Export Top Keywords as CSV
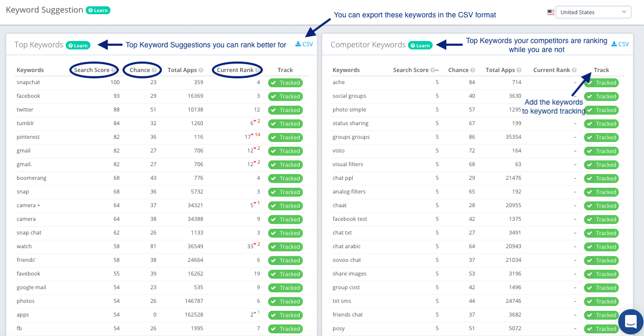644x336 pixels. (304, 44)
